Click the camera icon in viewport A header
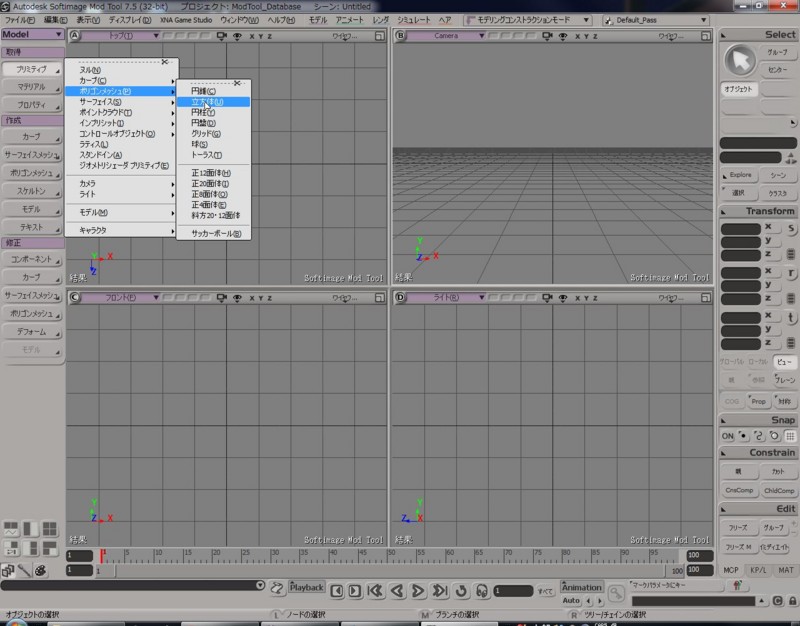This screenshot has width=800, height=626. point(221,36)
